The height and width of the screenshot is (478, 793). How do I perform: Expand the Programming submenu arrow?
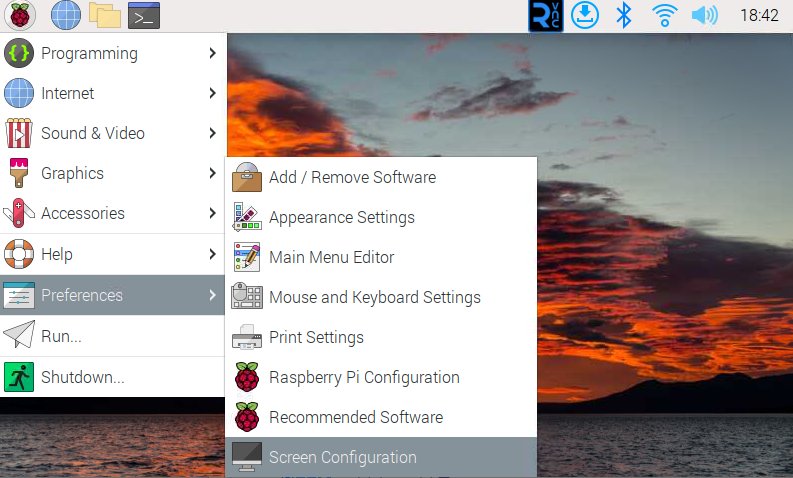point(212,53)
